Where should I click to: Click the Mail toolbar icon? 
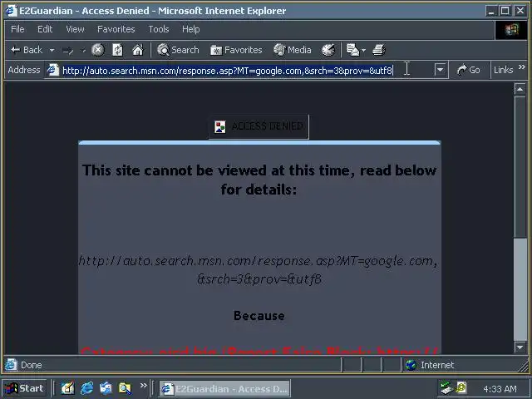352,50
